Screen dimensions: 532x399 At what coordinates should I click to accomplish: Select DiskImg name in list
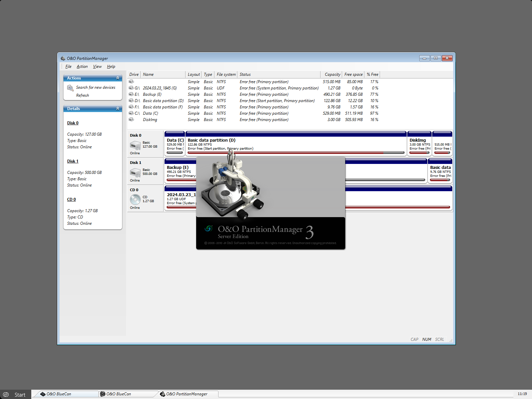tap(150, 120)
